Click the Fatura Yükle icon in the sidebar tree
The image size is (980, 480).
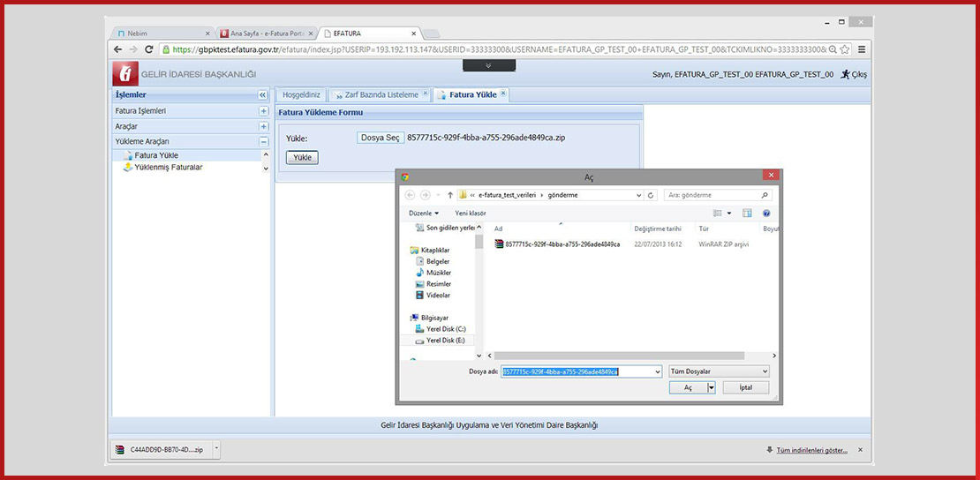[x=128, y=155]
